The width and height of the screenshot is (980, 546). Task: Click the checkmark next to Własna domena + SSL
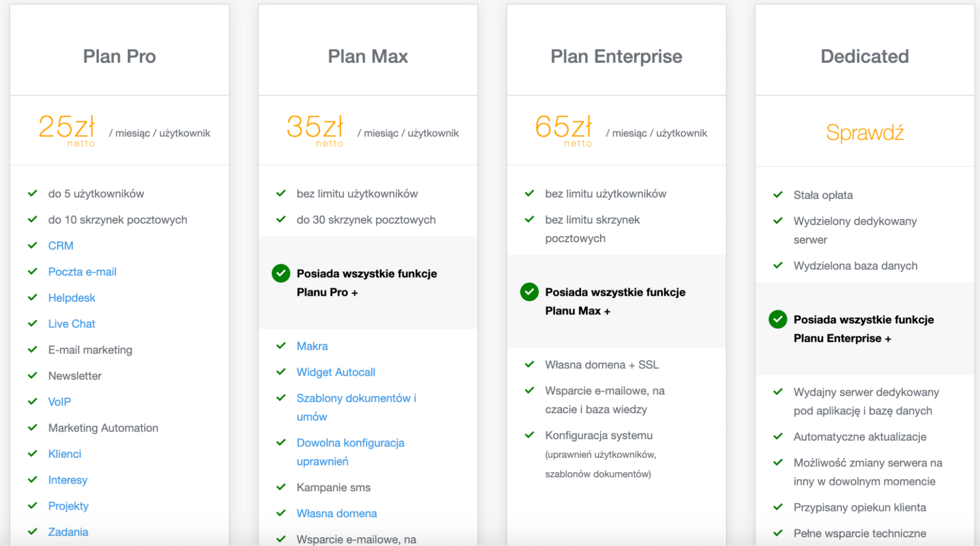529,364
